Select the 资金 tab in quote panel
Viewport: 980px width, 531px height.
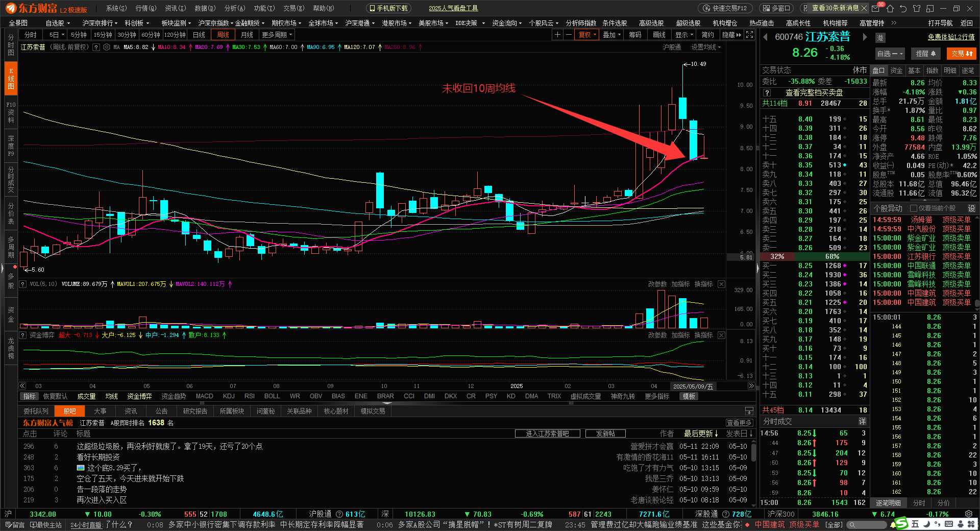click(x=897, y=70)
